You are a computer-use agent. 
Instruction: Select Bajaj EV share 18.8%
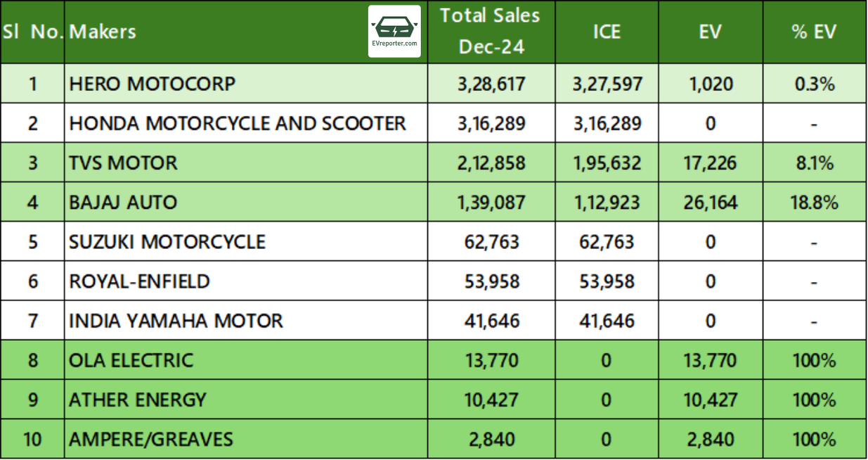tap(814, 202)
